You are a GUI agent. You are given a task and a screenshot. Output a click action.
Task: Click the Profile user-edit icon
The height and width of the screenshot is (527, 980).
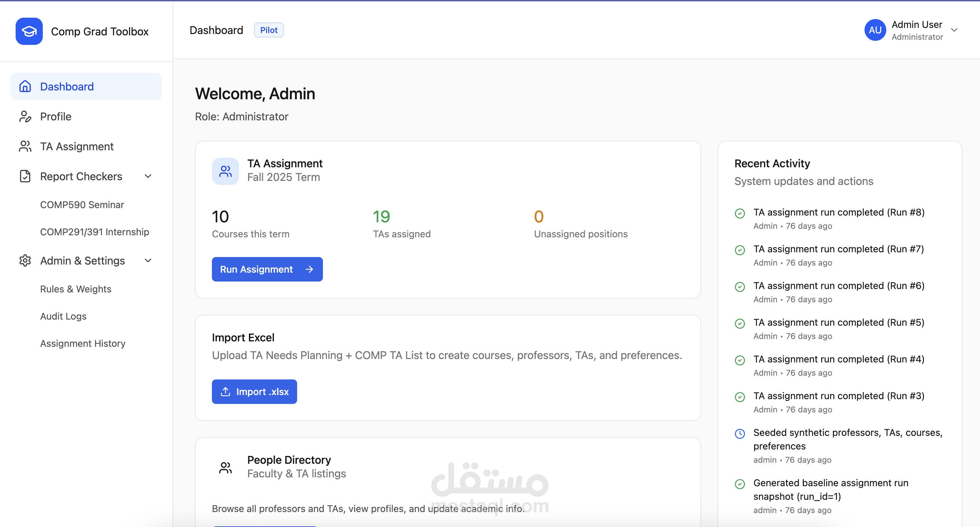pos(25,117)
